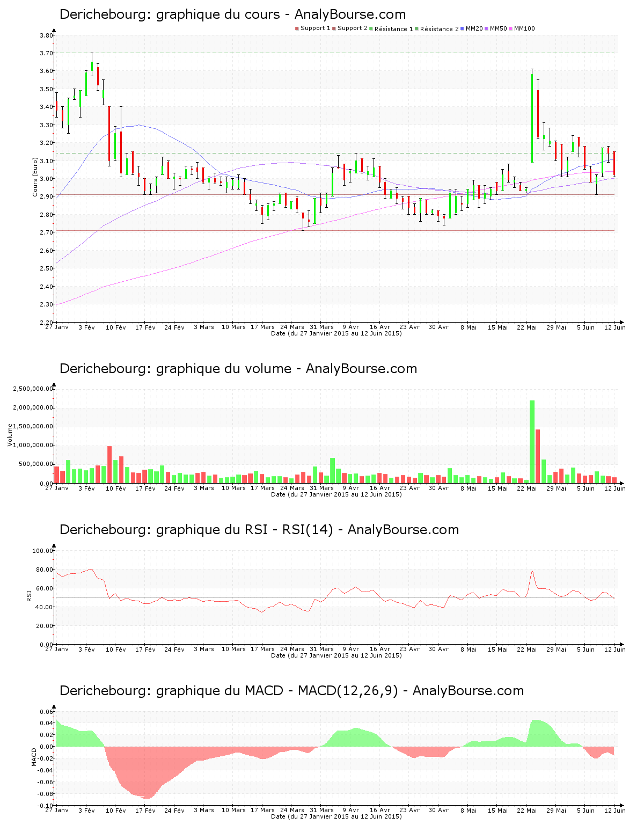Click the 2.90 value on price axis
This screenshot has width=644, height=832.
[47, 197]
